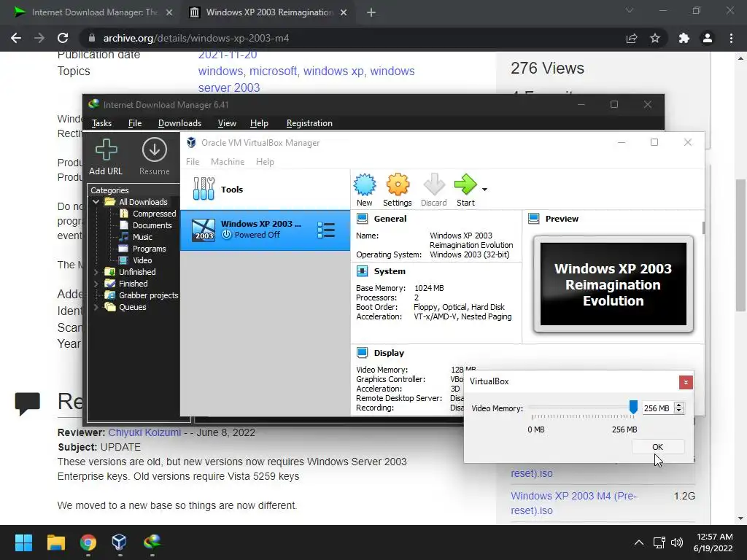747x560 pixels.
Task: Open the windows xp topic link
Action: 333,71
